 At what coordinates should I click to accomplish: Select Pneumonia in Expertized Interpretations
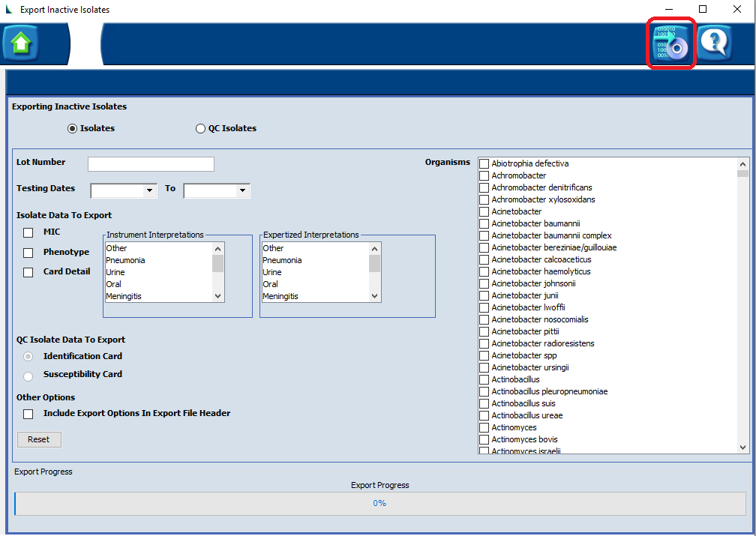click(x=315, y=260)
